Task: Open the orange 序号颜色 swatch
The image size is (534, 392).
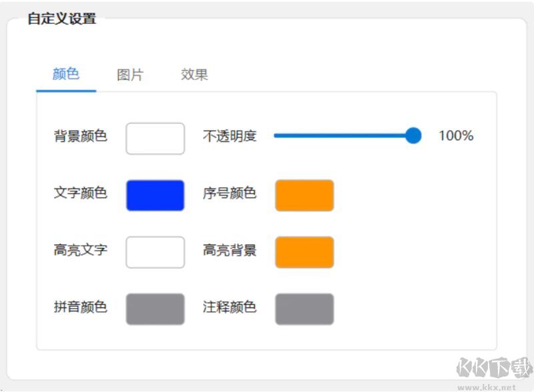Action: 304,195
